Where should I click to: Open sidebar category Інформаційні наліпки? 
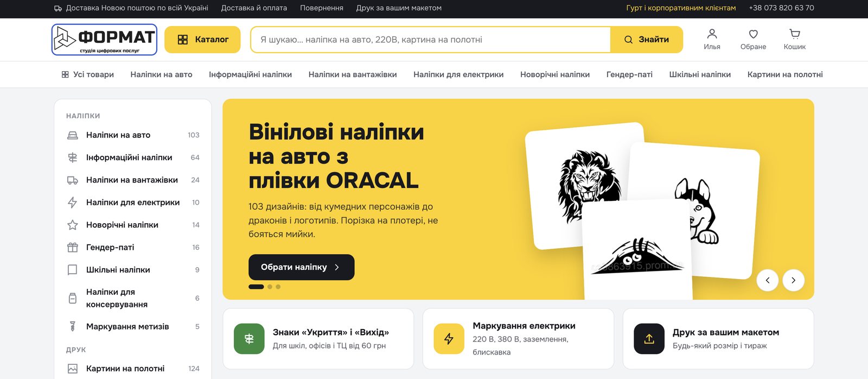(133, 157)
